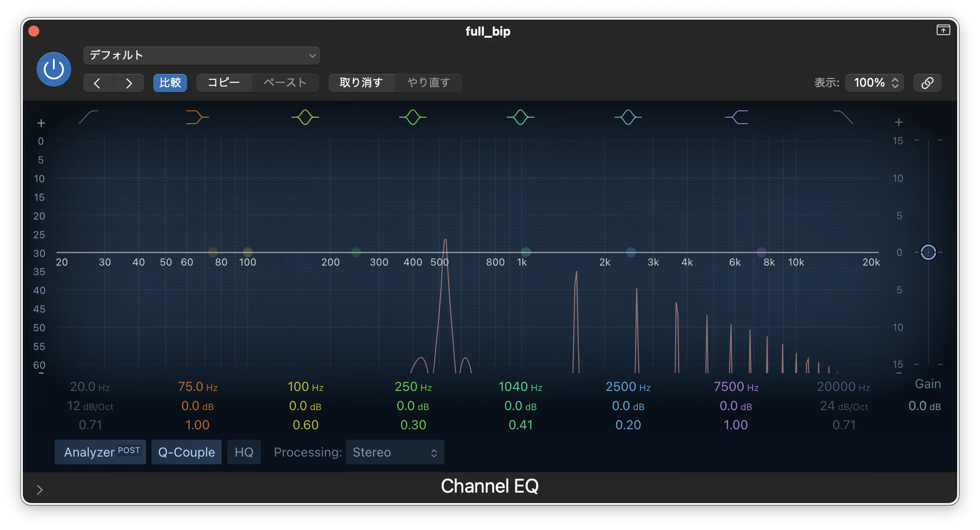Click the 0.20 Q value
The width and height of the screenshot is (980, 530).
[x=628, y=425]
